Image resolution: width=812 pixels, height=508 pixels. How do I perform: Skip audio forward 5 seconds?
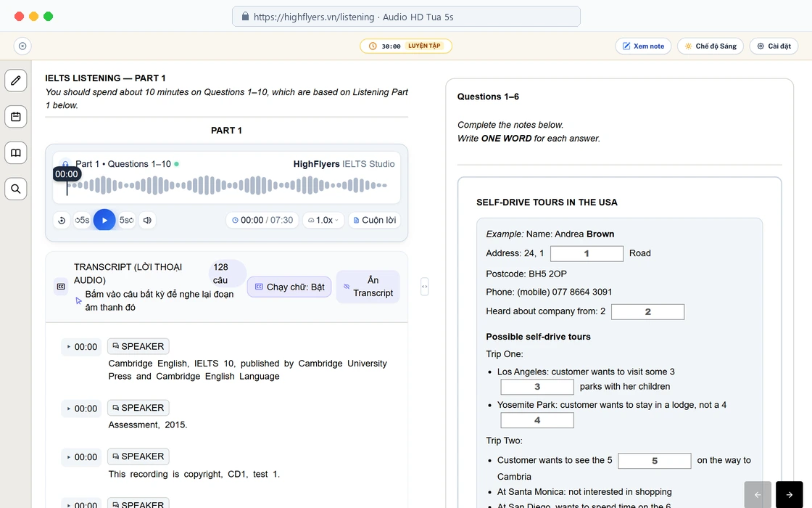click(x=127, y=221)
